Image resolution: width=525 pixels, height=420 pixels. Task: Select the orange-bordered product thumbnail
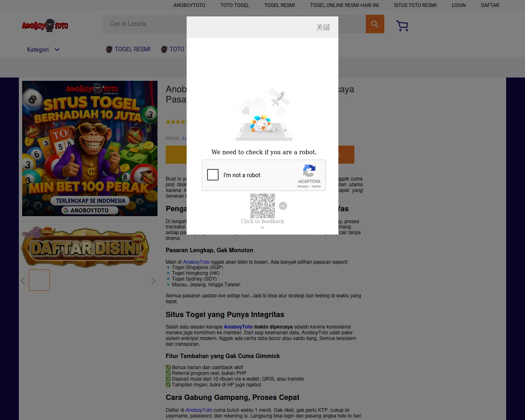point(39,280)
